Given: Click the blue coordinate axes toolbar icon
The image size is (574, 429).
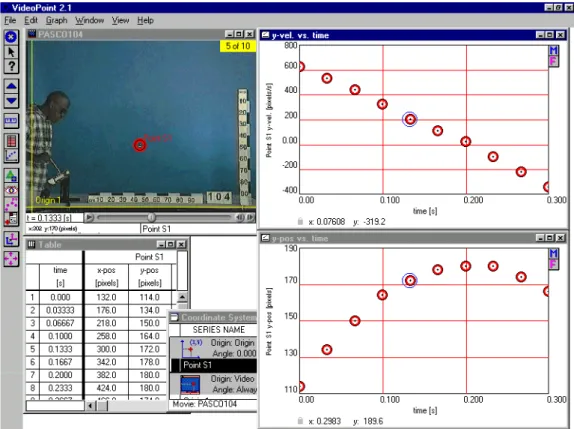Looking at the screenshot, I should point(11,239).
